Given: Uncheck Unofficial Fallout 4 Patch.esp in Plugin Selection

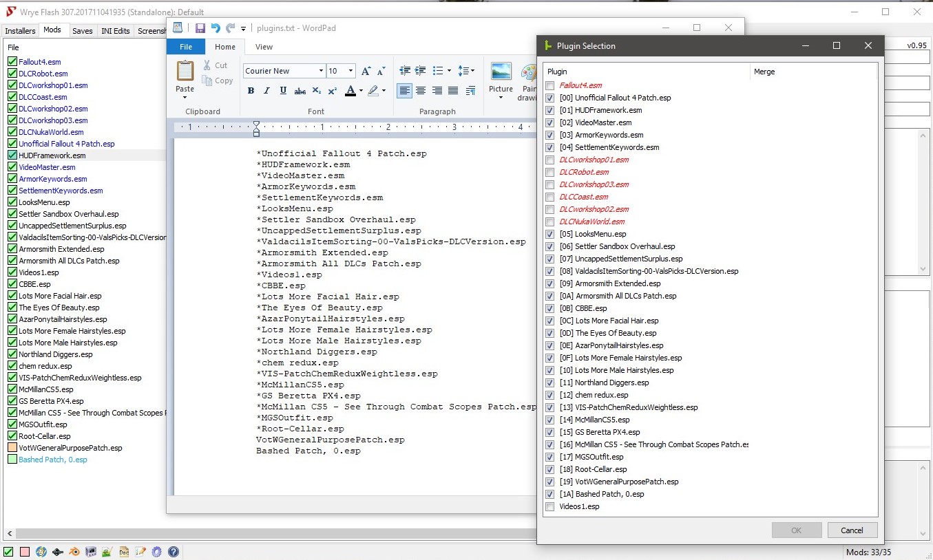Looking at the screenshot, I should pyautogui.click(x=549, y=98).
